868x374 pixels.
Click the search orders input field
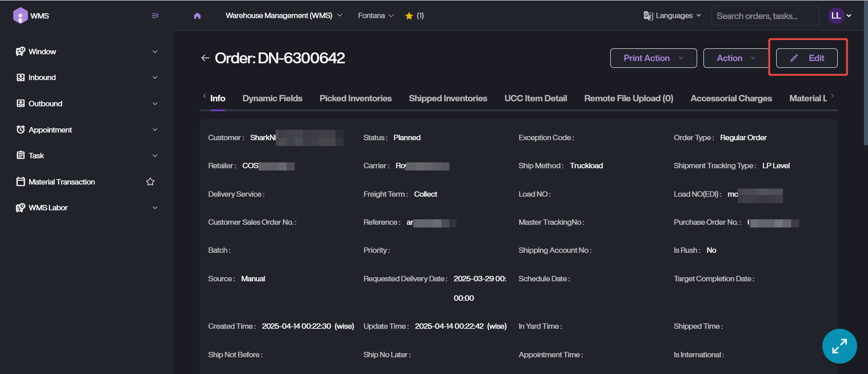point(764,16)
